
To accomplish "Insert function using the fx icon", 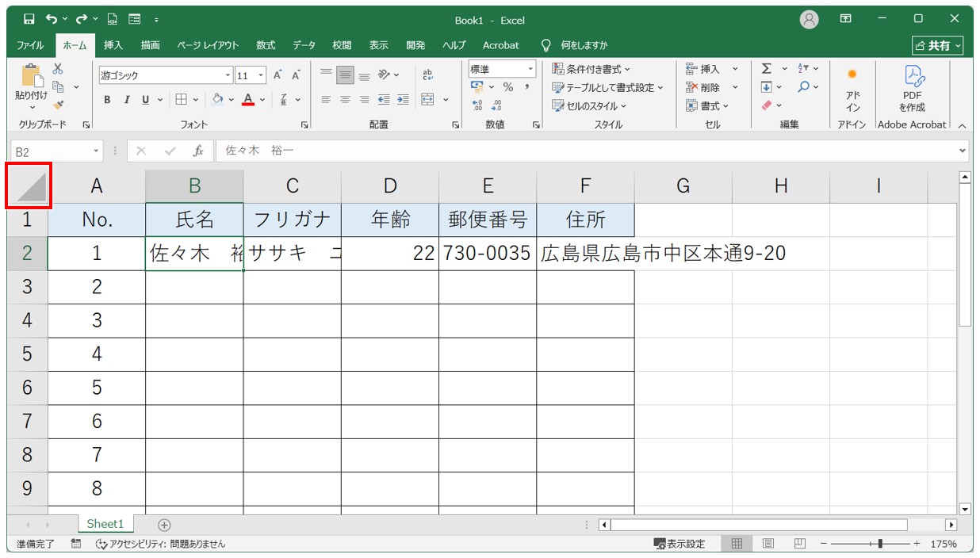I will pyautogui.click(x=198, y=151).
